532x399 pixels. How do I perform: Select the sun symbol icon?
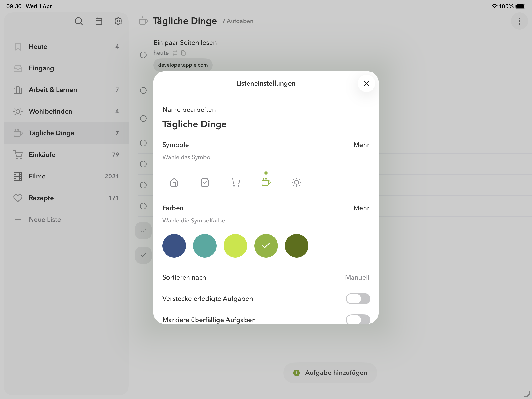(296, 182)
